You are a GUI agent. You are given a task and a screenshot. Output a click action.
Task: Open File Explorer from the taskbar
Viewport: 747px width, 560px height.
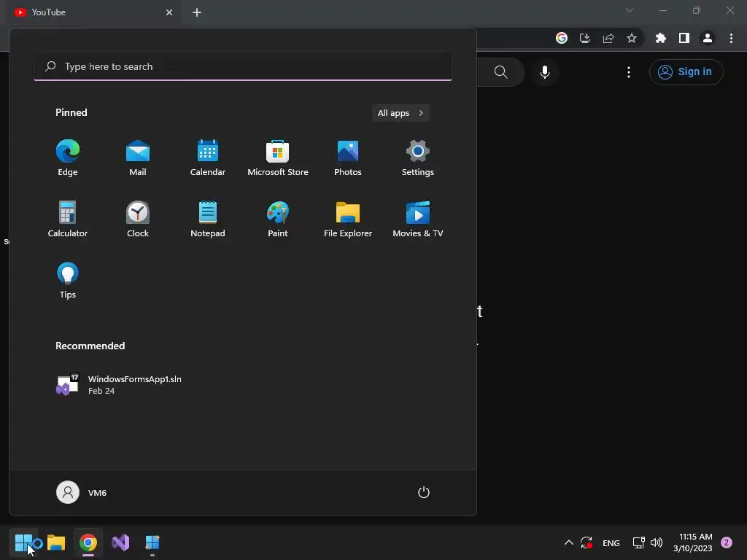point(56,542)
